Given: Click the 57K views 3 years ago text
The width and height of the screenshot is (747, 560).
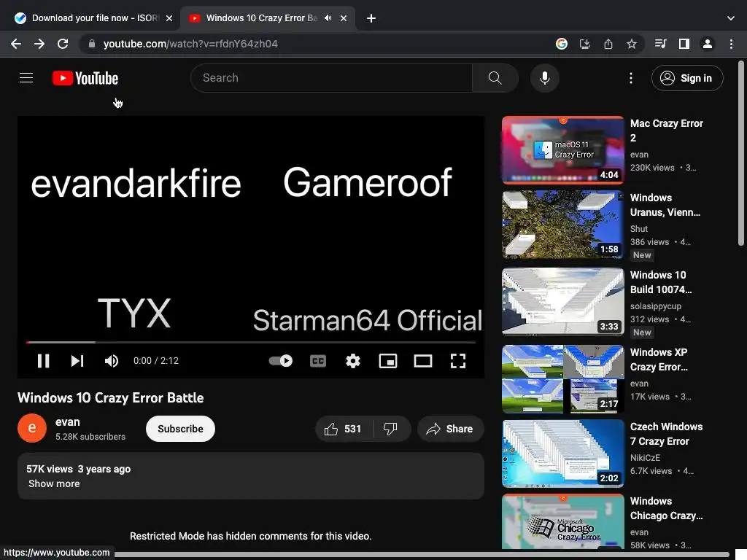Looking at the screenshot, I should (x=79, y=469).
